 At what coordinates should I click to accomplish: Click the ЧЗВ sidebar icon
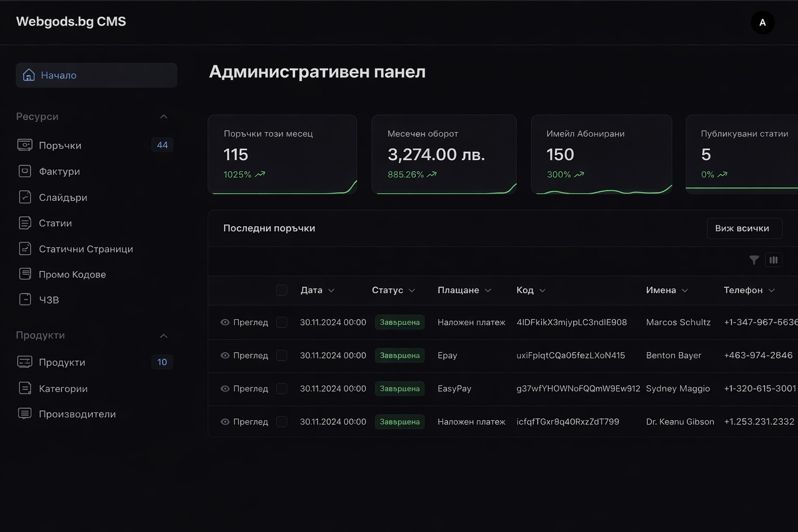tap(25, 299)
